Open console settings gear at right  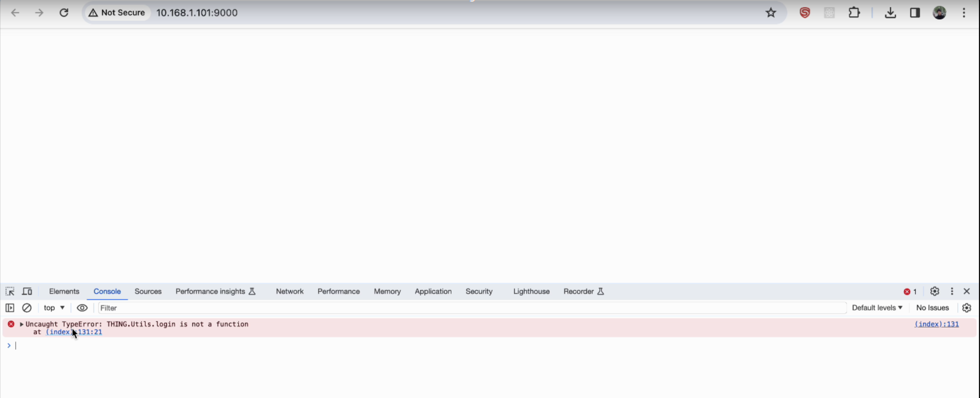(966, 308)
